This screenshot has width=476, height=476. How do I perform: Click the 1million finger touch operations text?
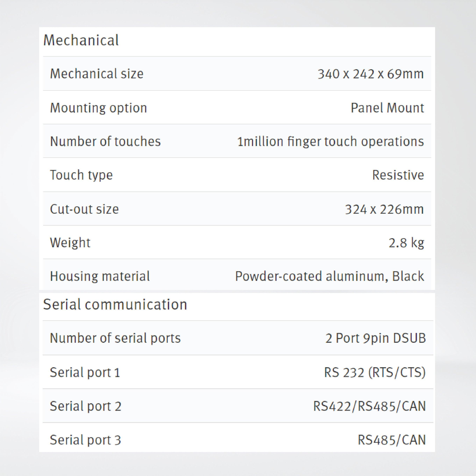tap(330, 141)
